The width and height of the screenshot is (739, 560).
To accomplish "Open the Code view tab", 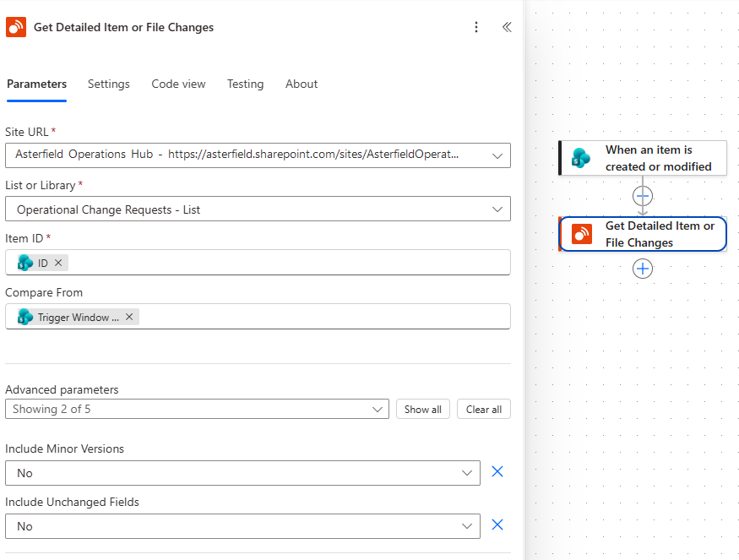I will coord(178,84).
